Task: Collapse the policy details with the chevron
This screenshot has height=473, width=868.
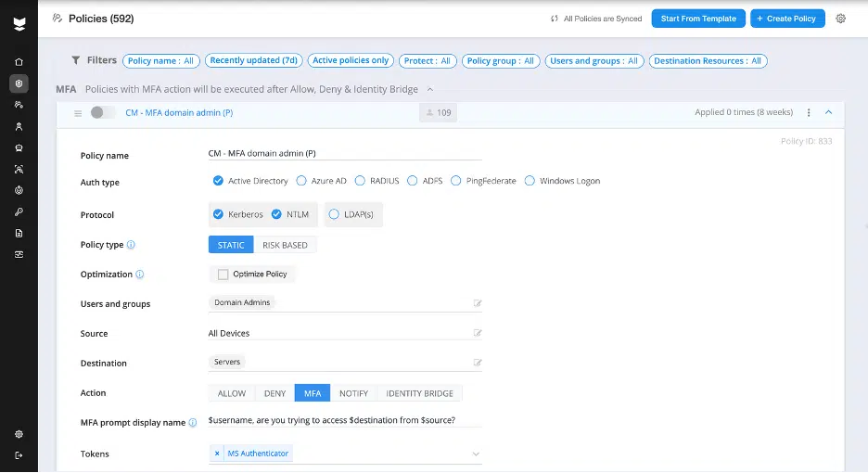Action: (828, 112)
